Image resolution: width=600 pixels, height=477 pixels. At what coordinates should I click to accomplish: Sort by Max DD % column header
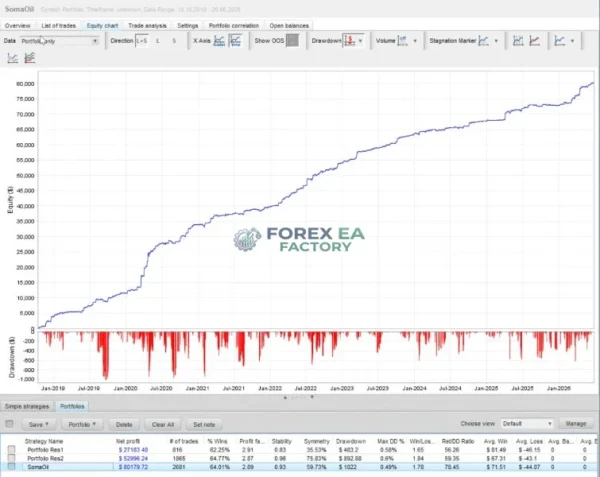[391, 441]
